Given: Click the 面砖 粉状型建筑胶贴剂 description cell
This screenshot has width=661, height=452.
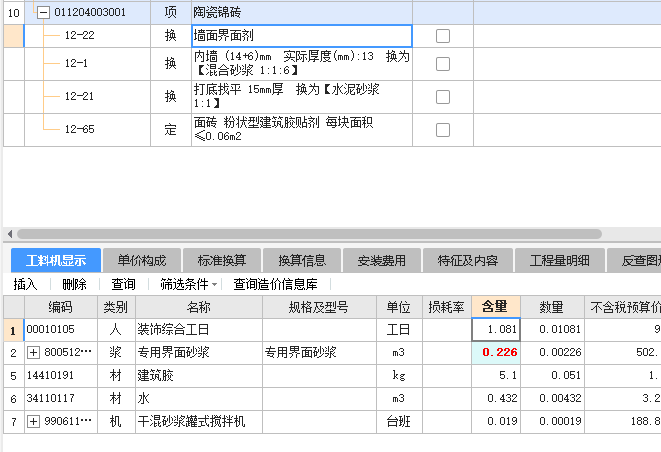Looking at the screenshot, I should (x=302, y=130).
